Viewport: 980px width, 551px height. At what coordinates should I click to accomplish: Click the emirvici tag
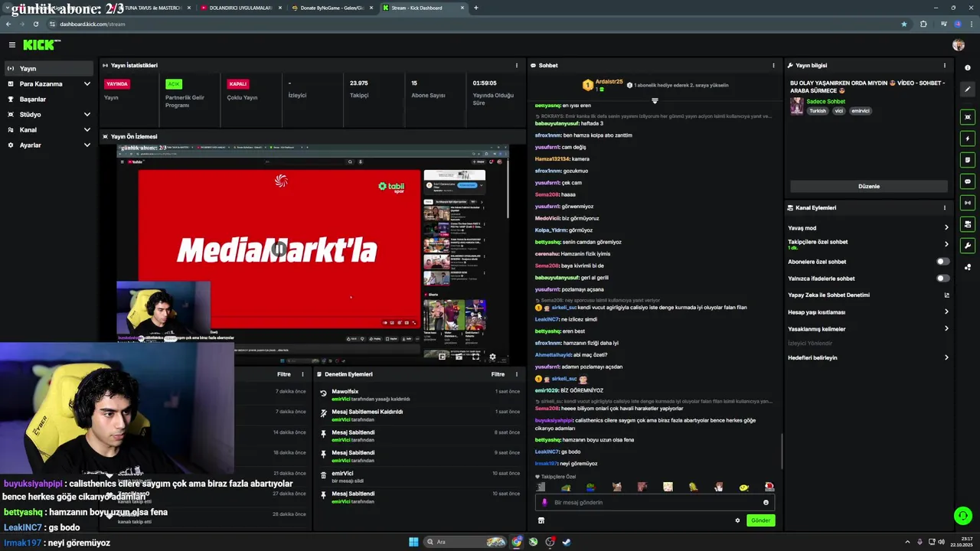click(x=860, y=111)
